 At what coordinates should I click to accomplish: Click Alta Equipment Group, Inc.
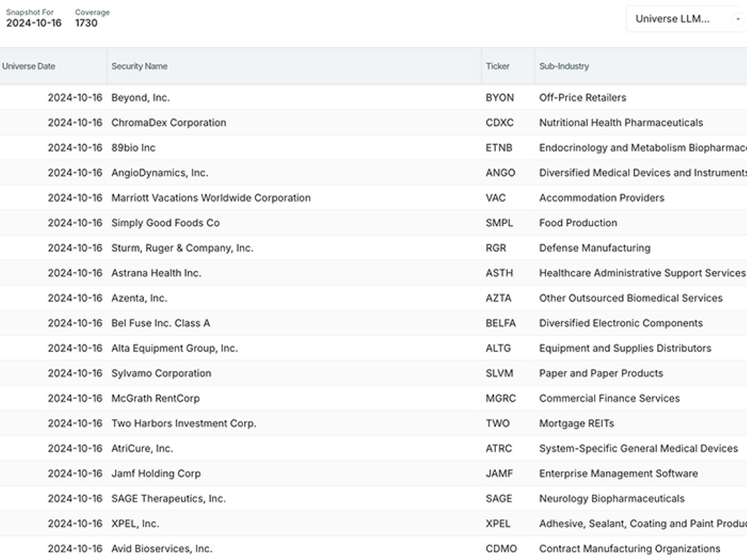click(174, 348)
